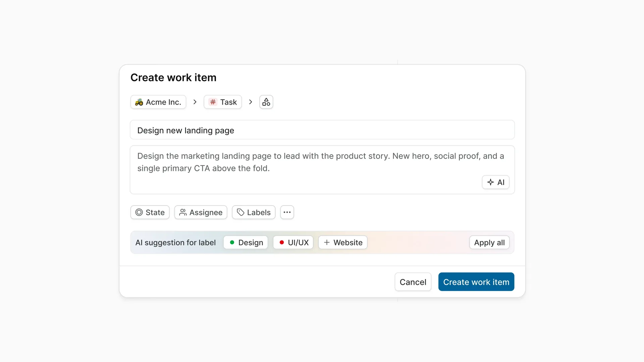Click the tractor emoji project icon
The height and width of the screenshot is (362, 644).
(x=139, y=102)
